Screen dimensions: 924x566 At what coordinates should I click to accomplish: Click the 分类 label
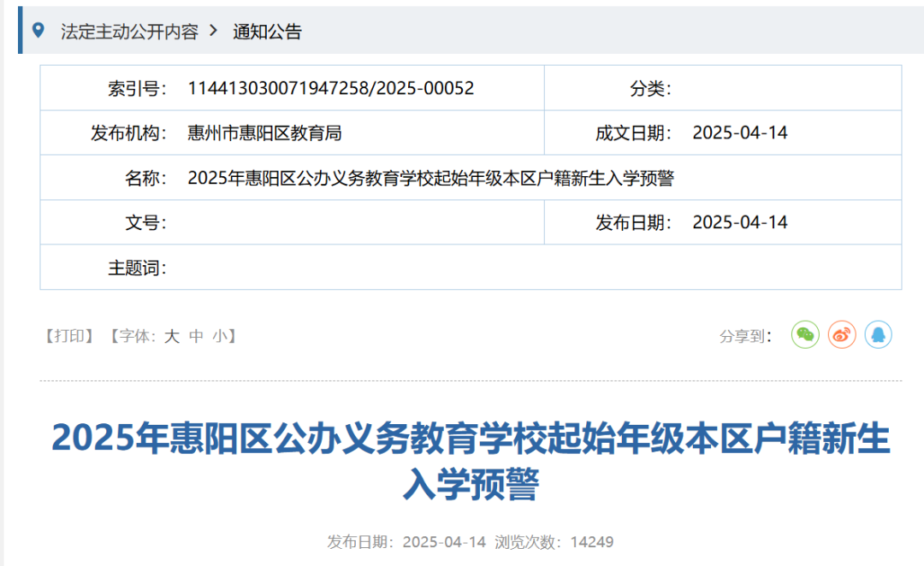click(650, 88)
